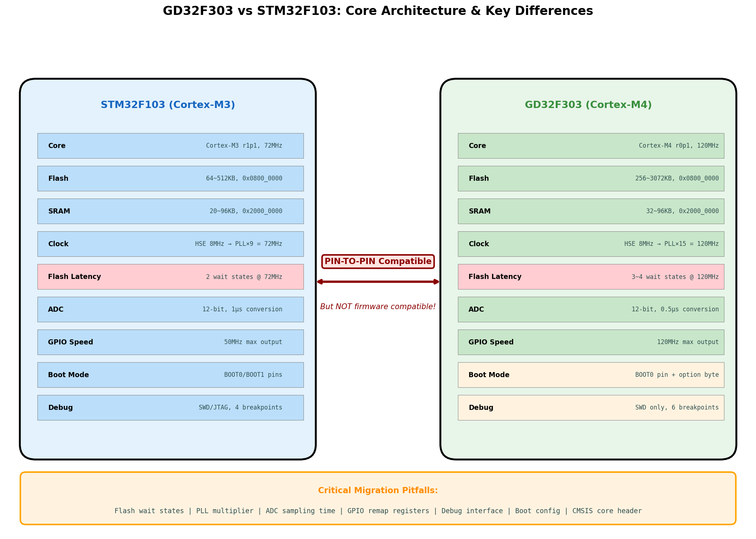Viewport: 756px width, 539px height.
Task: Click the value "3~4 wait states @ 120MHz"
Action: [x=675, y=277]
